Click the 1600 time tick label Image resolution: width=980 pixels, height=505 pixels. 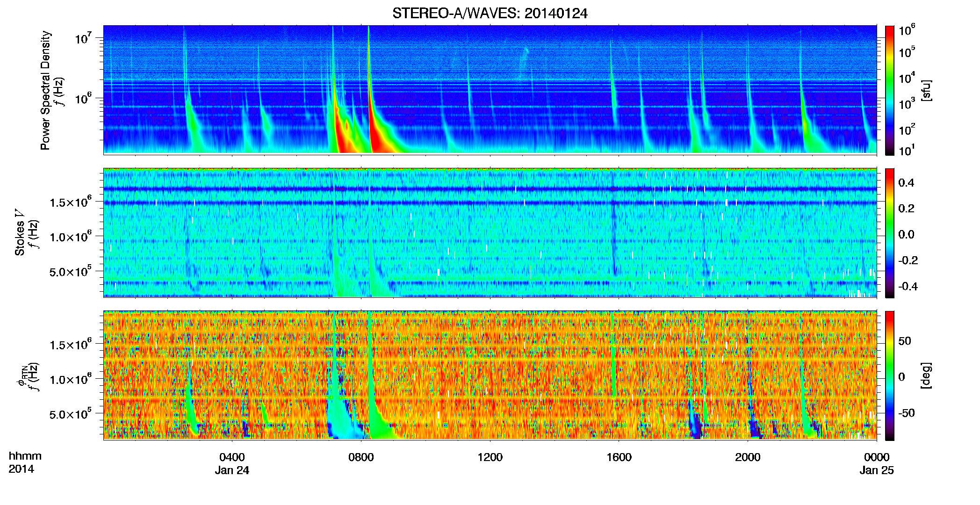click(x=619, y=457)
